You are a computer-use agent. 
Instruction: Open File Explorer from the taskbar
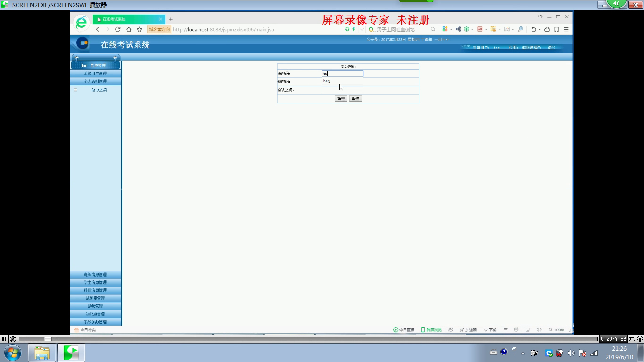pyautogui.click(x=42, y=353)
